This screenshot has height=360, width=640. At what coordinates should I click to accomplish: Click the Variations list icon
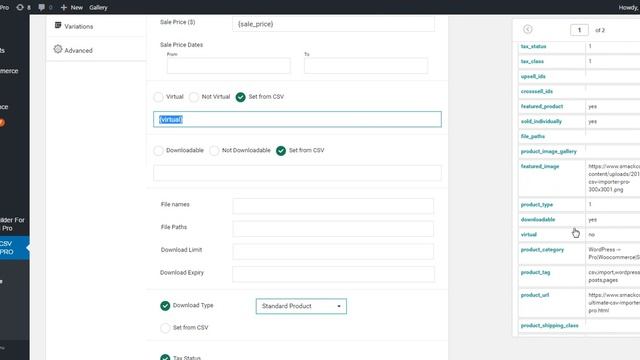point(58,25)
